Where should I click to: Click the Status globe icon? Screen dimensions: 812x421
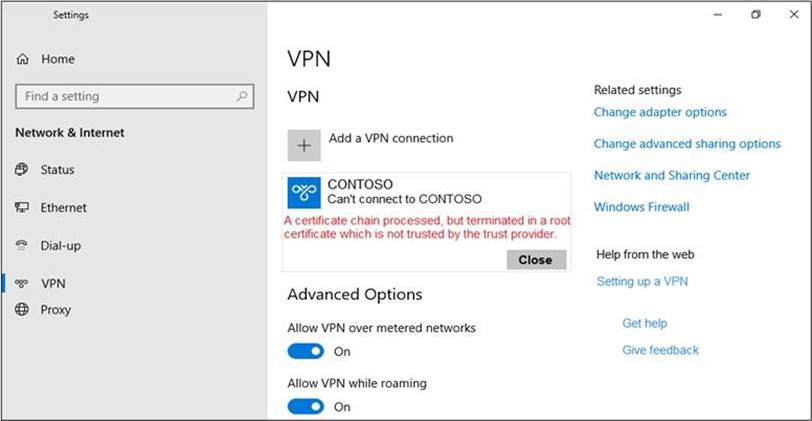click(x=22, y=170)
